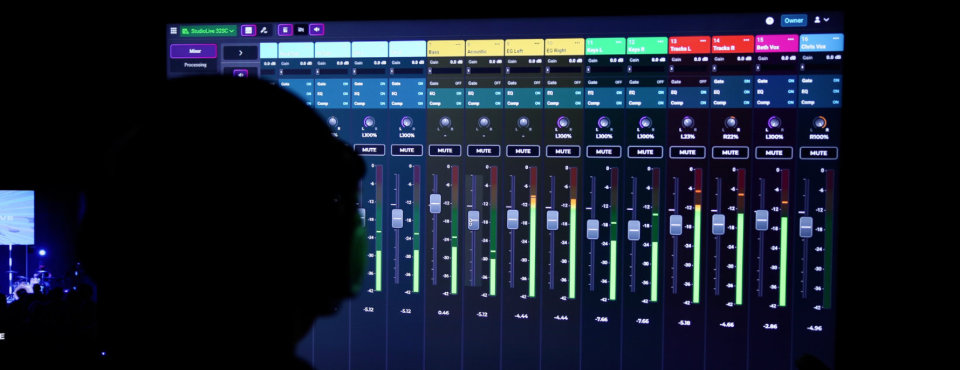Click the white circle icon beside Owner
The width and height of the screenshot is (960, 370).
click(x=770, y=21)
